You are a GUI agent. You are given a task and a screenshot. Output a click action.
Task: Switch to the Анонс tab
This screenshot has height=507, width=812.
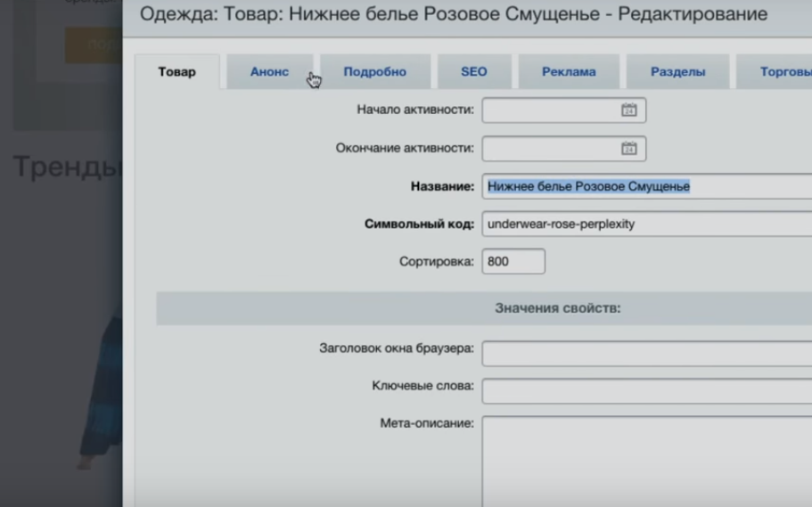tap(269, 72)
